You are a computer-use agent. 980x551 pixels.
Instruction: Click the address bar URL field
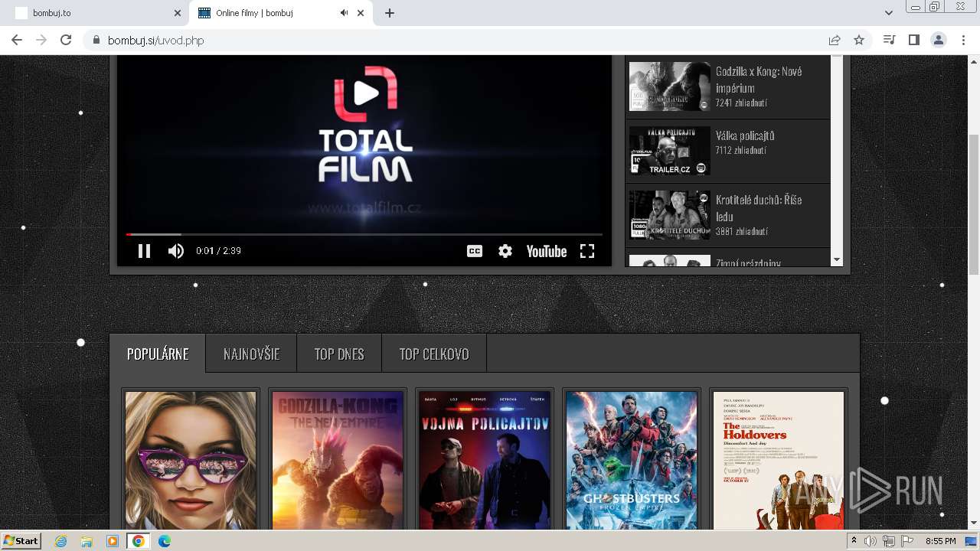pyautogui.click(x=459, y=40)
